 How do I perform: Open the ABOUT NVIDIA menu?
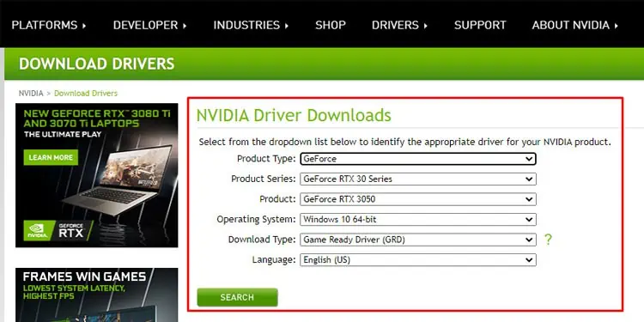(575, 25)
